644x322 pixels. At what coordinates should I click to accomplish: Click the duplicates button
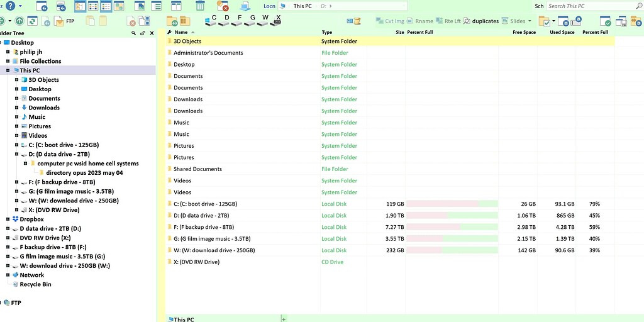(481, 21)
